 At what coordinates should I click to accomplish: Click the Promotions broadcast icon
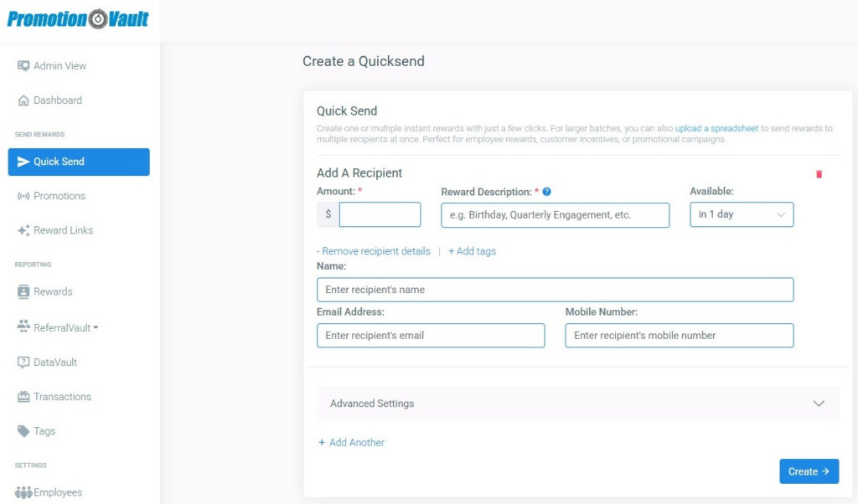pyautogui.click(x=23, y=196)
